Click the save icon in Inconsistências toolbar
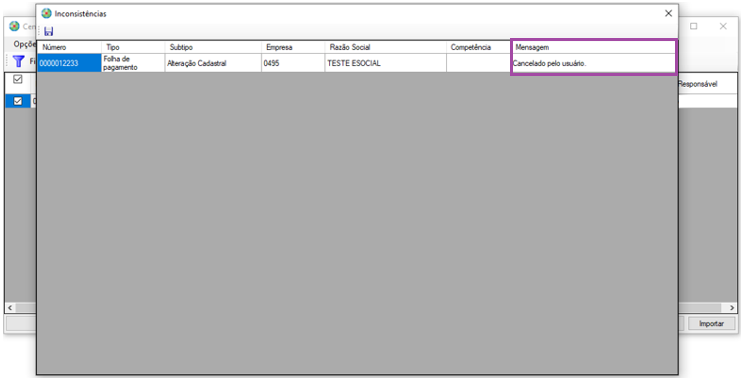The image size is (745, 379). coord(48,31)
